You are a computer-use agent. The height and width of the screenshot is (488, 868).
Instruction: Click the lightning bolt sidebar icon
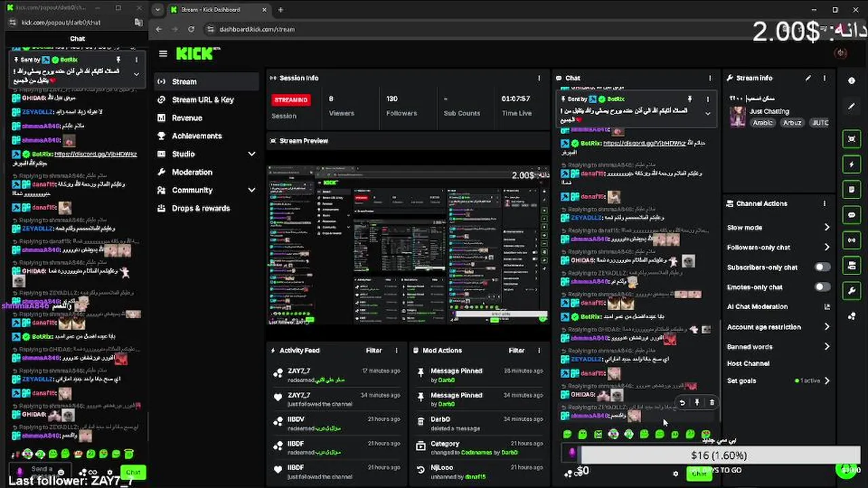[852, 165]
